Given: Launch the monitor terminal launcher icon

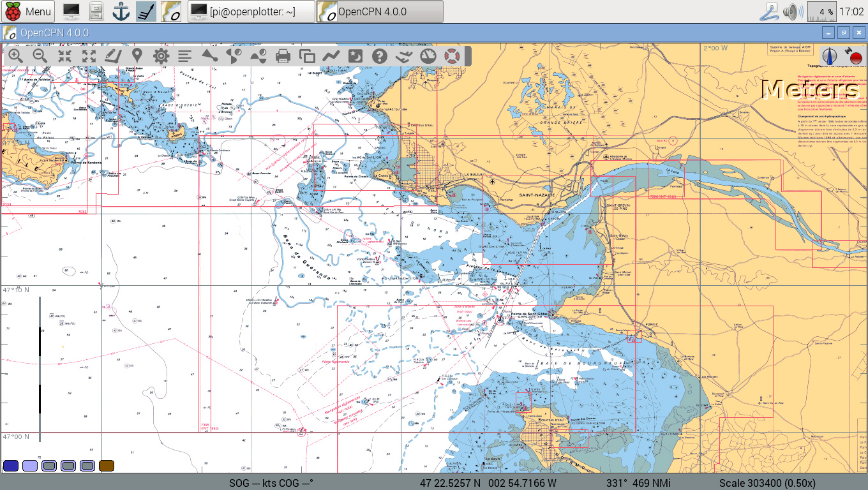Looking at the screenshot, I should point(71,11).
